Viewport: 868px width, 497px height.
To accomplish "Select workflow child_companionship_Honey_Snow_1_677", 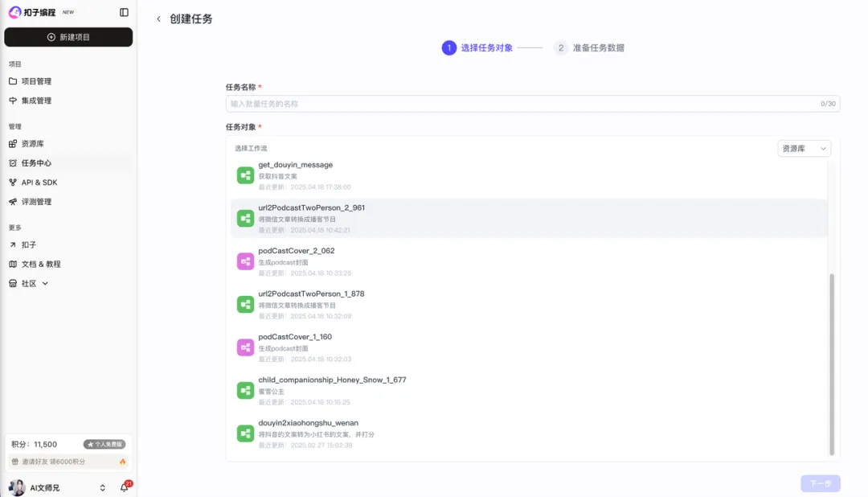I will 529,391.
